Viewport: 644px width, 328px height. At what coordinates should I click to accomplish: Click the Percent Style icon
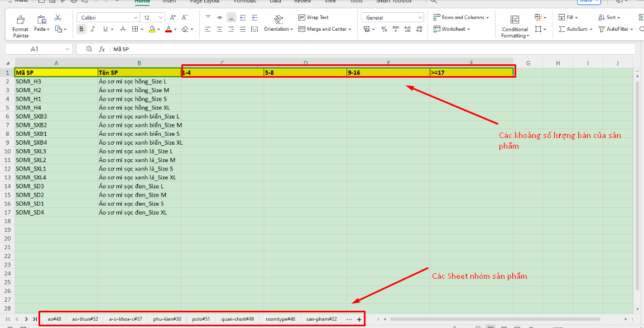point(384,29)
